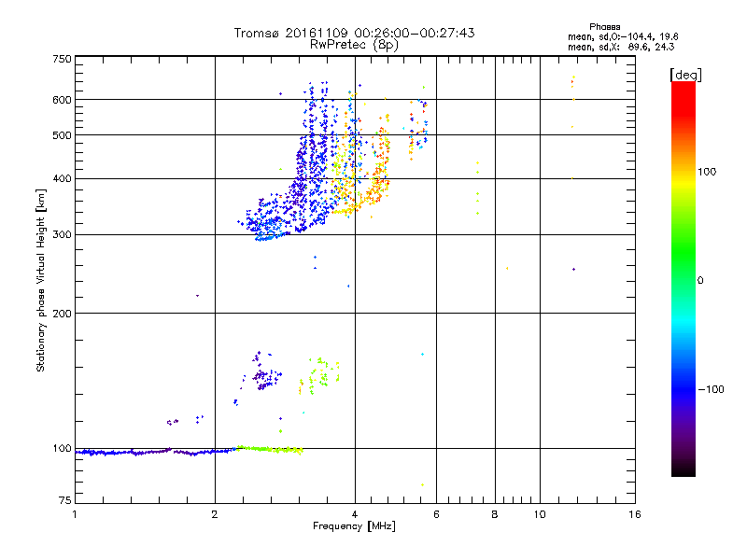Click the y-axis tick label '750'

(x=62, y=59)
